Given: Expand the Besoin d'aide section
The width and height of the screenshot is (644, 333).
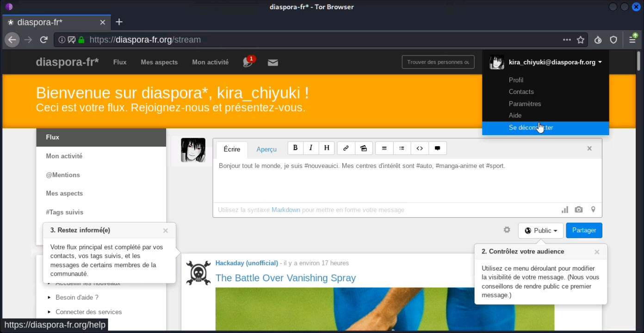Looking at the screenshot, I should 77,297.
